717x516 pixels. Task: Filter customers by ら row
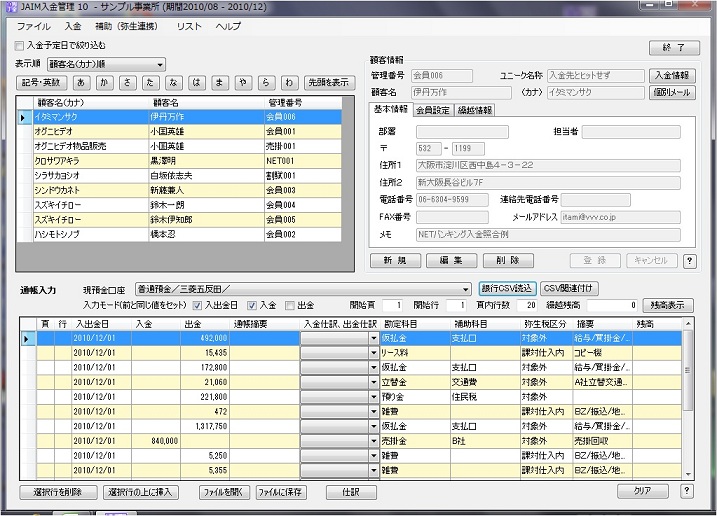coord(266,82)
